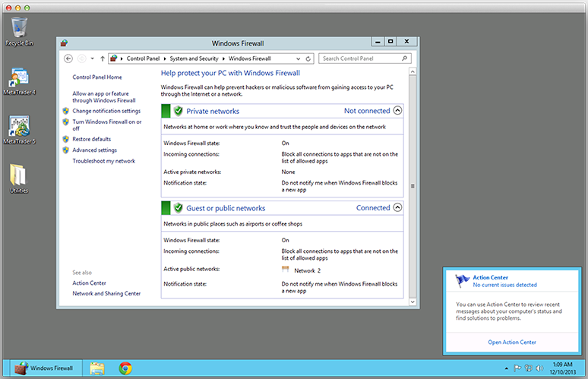Open File Explorer from the taskbar
Image resolution: width=588 pixels, height=379 pixels.
pyautogui.click(x=97, y=368)
